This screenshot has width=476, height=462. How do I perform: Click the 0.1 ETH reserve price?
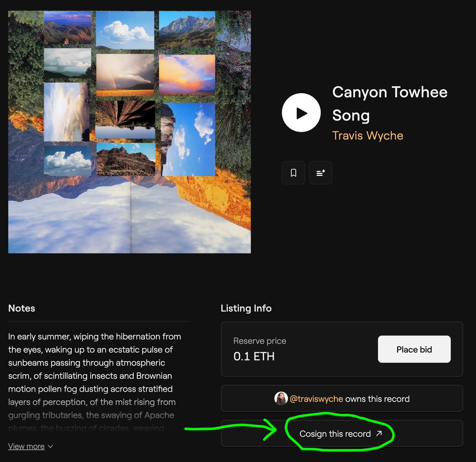[x=254, y=356]
